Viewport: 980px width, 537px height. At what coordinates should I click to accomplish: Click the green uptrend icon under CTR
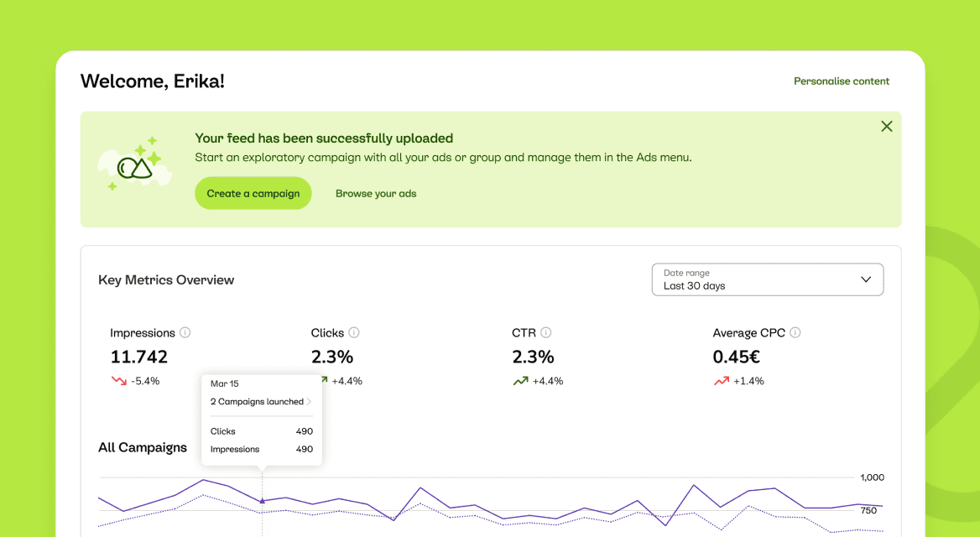520,381
